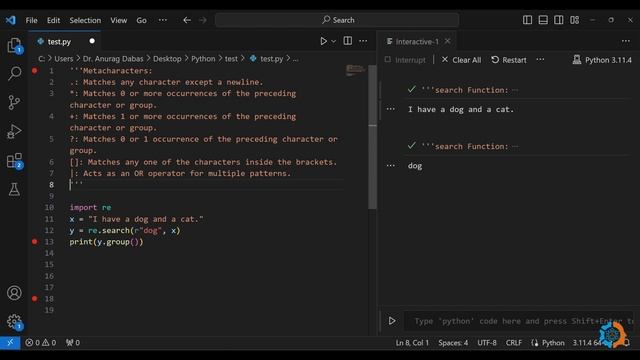Open the View menu

tap(118, 20)
